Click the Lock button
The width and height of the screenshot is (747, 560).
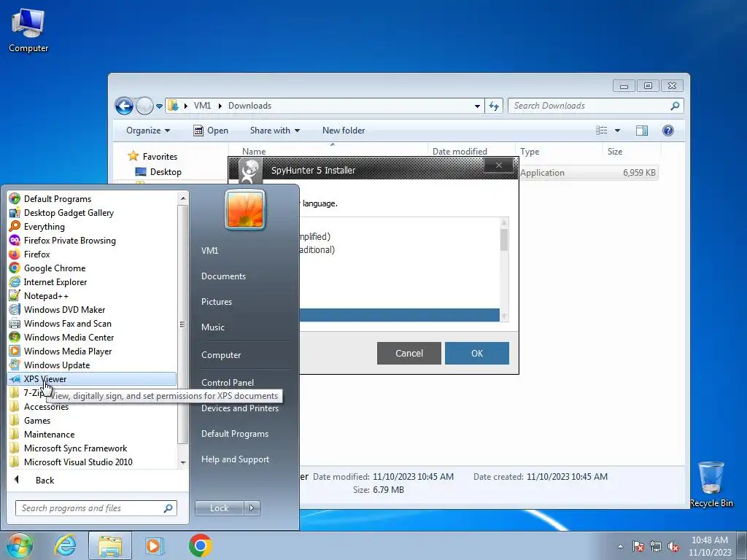[219, 508]
